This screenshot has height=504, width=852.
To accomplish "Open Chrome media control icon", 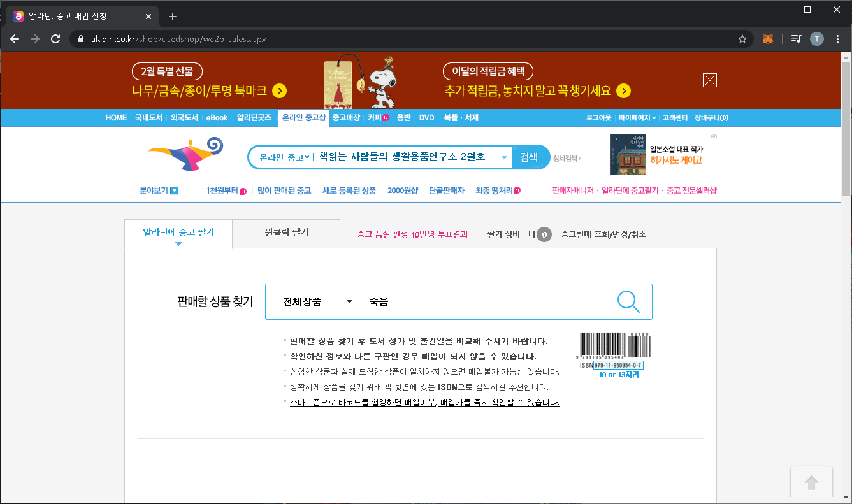I will [796, 39].
